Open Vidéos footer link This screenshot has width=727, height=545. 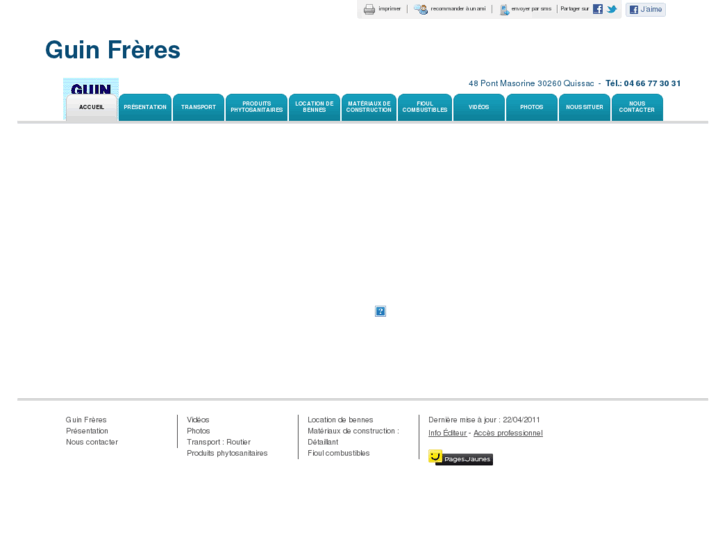pos(198,420)
